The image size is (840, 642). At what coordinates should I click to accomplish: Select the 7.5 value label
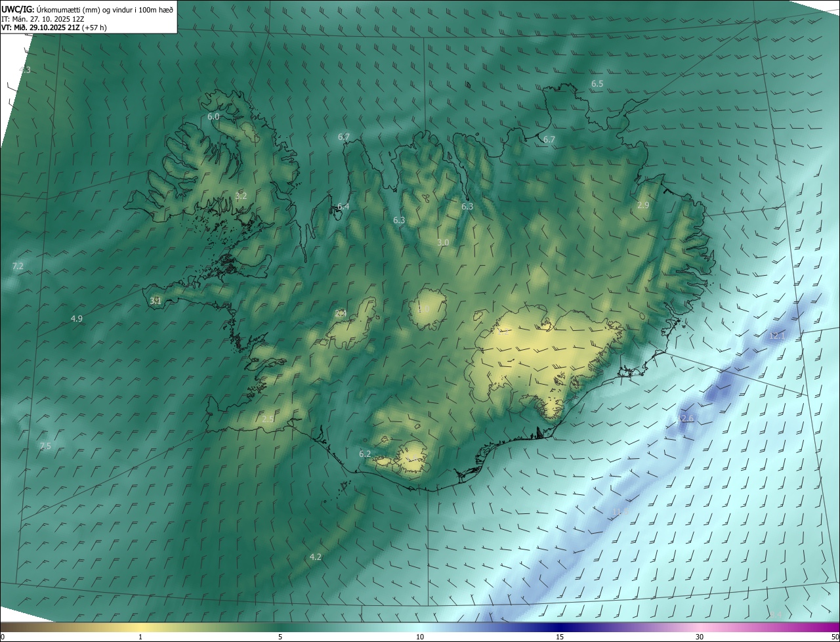[x=45, y=446]
